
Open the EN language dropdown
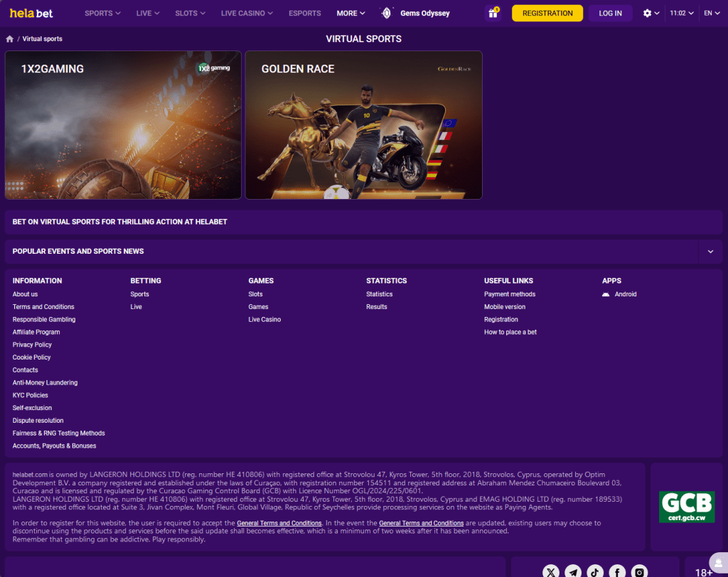(x=712, y=13)
